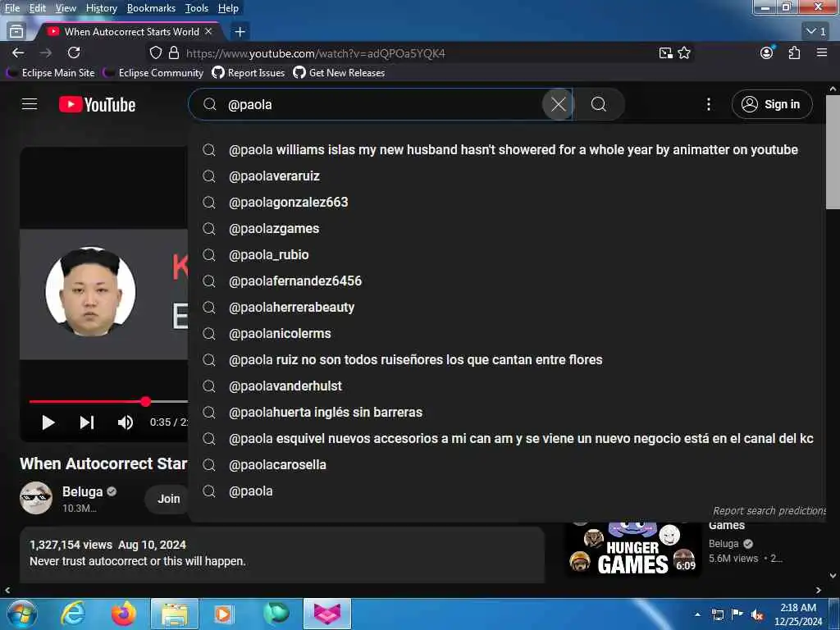Open the Tools menu
Image resolution: width=840 pixels, height=630 pixels.
(197, 8)
